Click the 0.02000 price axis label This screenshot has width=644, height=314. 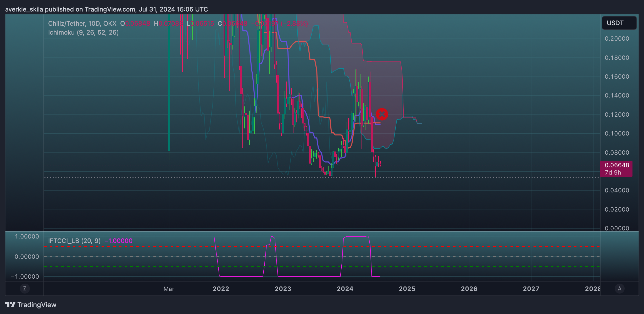pos(617,209)
